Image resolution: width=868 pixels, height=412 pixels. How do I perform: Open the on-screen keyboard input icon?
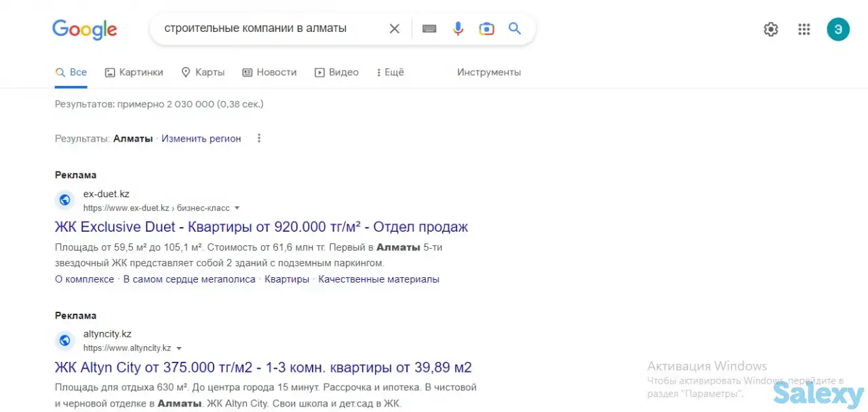(x=429, y=28)
